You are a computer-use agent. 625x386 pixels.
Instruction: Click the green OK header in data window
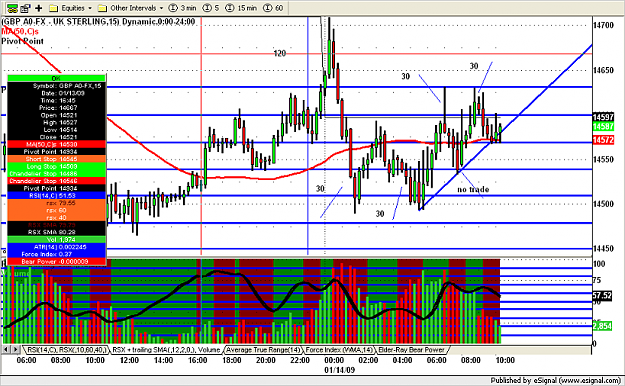click(56, 78)
